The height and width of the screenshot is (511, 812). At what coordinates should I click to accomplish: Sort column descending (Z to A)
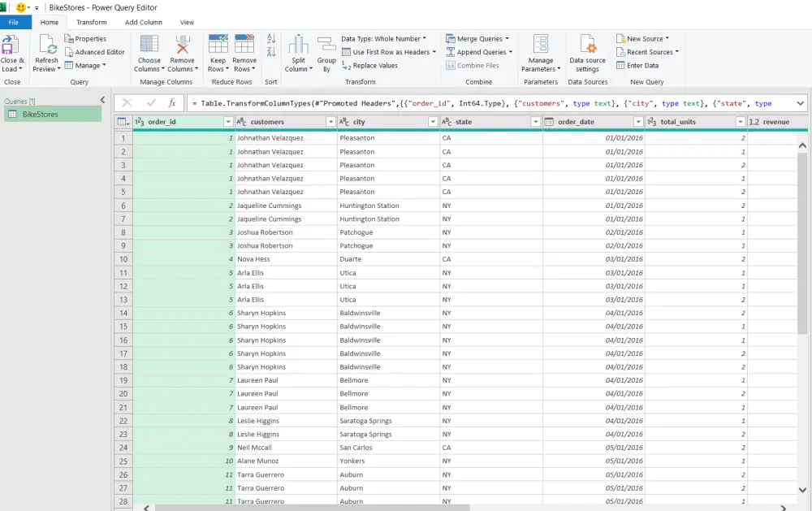coord(271,52)
